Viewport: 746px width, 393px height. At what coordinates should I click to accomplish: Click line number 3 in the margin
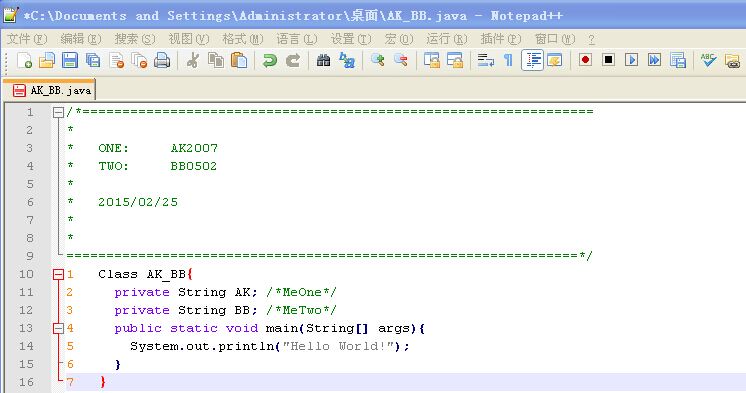pyautogui.click(x=29, y=148)
